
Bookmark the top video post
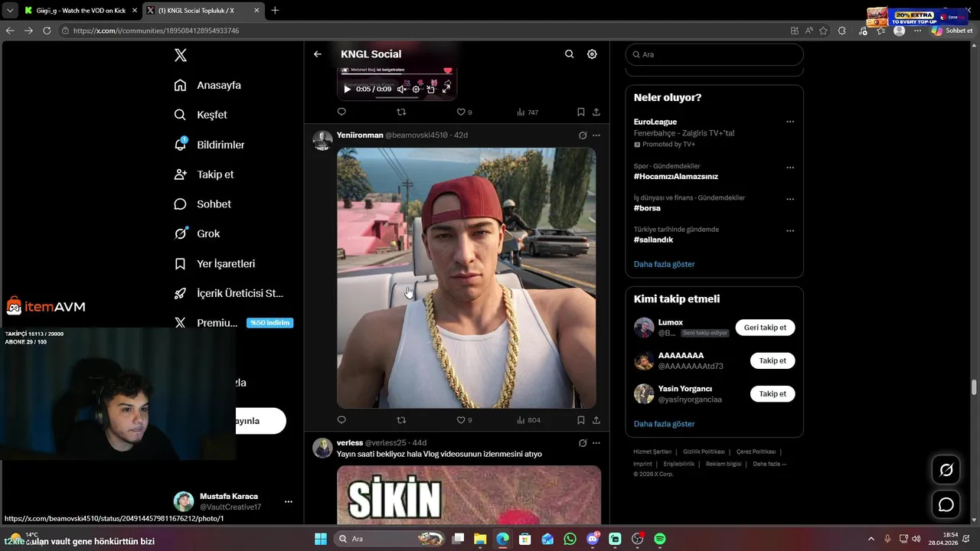581,112
